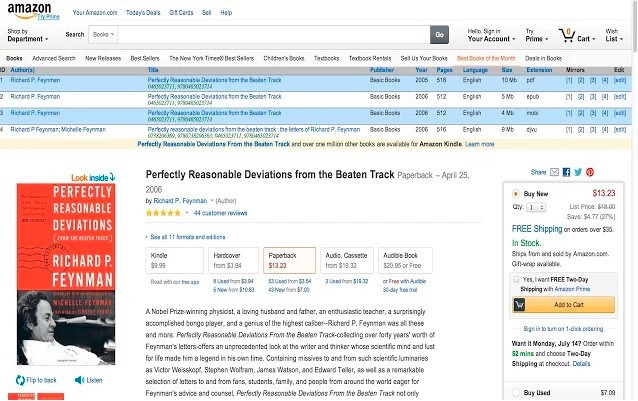This screenshot has height=401, width=638.
Task: Open mirror [1] for the pdf row
Action: coord(569,80)
